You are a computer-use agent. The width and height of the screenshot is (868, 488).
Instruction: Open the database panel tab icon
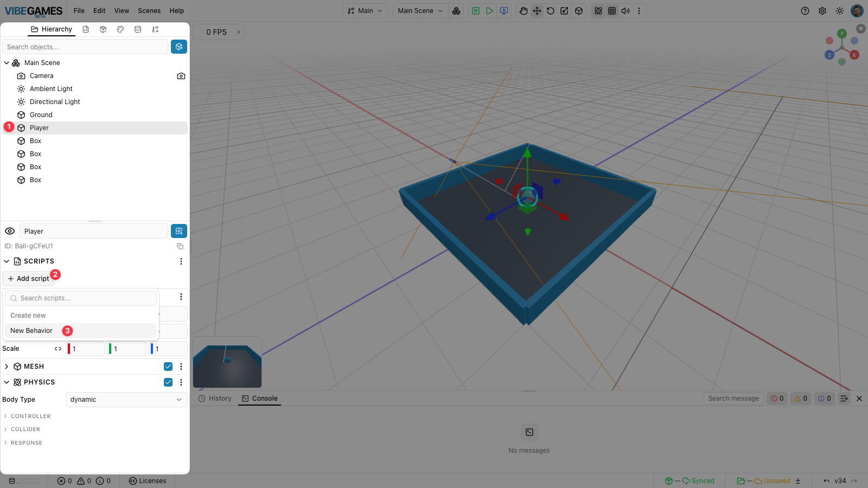138,29
